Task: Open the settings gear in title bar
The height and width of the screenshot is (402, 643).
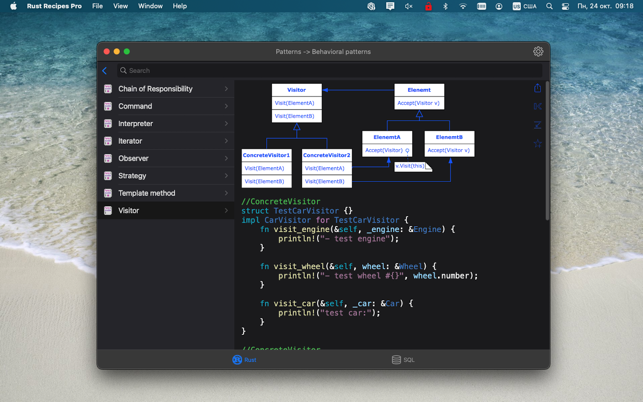Action: pos(538,51)
